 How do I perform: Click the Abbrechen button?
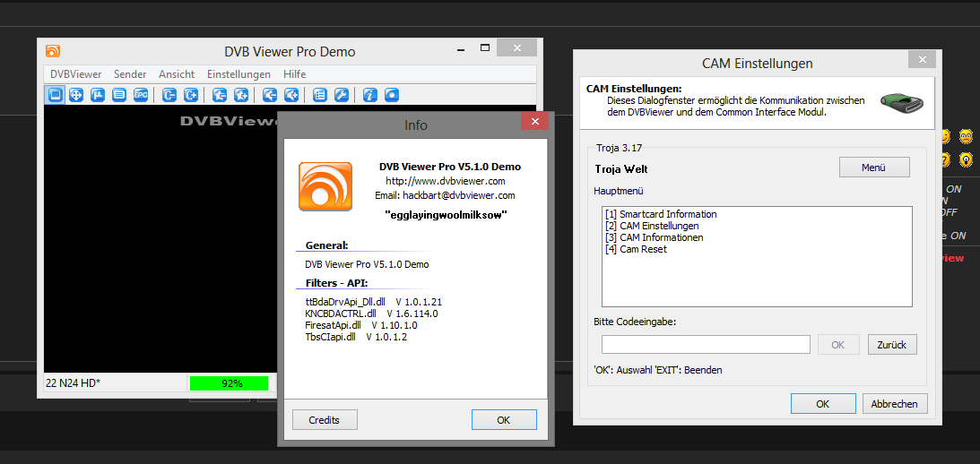click(895, 404)
